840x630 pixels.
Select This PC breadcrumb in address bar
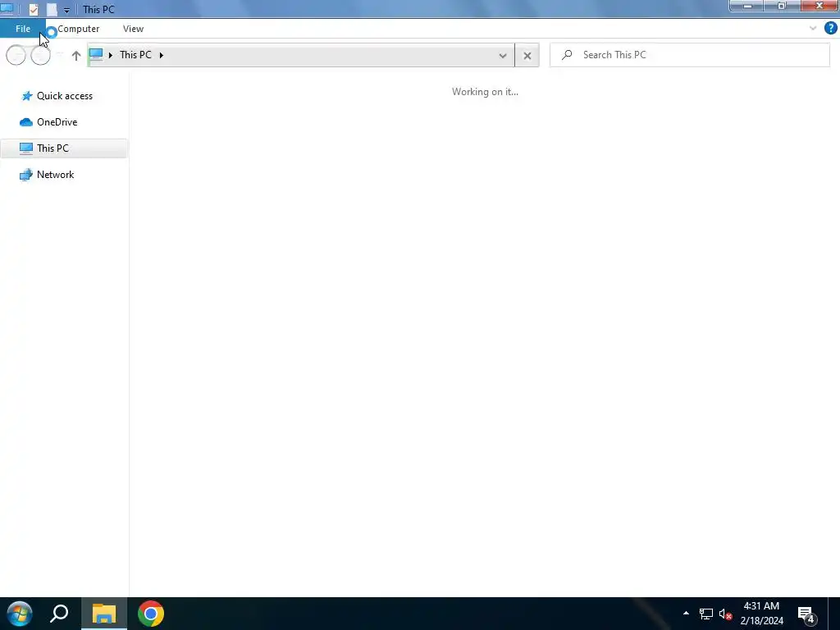(135, 55)
